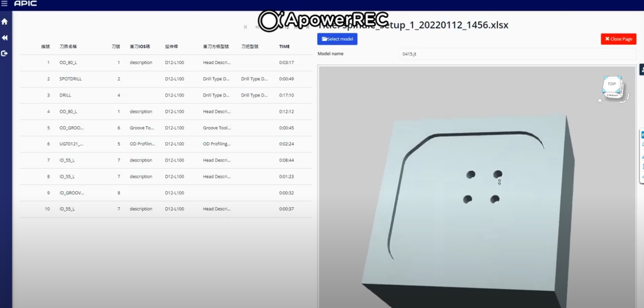Select row 9 ID_GROOV tool entry
Viewport: 644px width, 308px height.
[71, 193]
